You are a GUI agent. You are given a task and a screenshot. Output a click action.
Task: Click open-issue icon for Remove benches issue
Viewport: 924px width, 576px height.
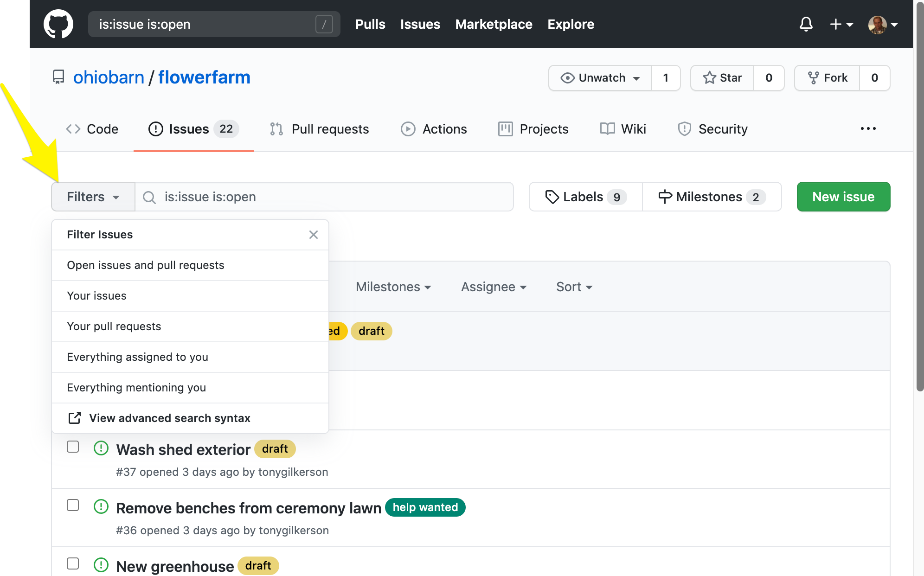pyautogui.click(x=101, y=506)
